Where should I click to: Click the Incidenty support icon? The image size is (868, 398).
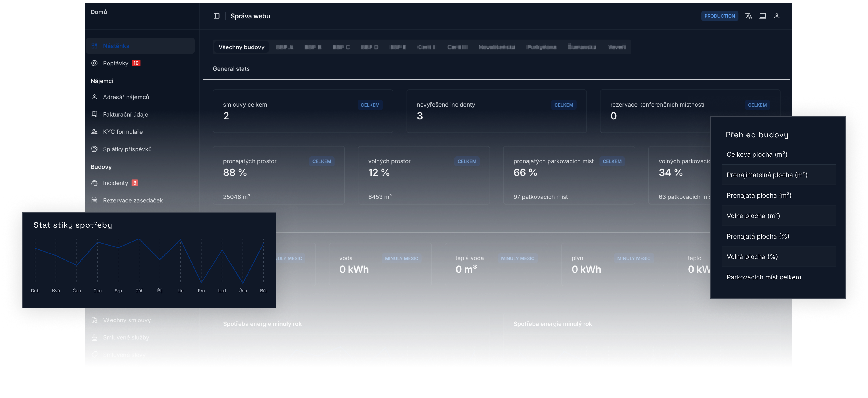pos(94,183)
